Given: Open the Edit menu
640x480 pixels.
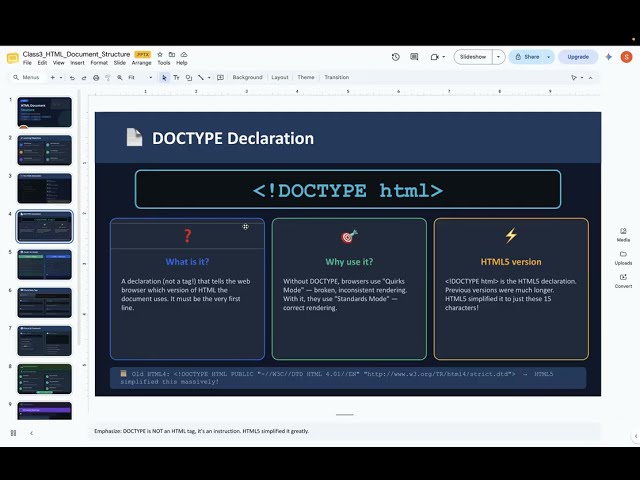Looking at the screenshot, I should coord(42,63).
